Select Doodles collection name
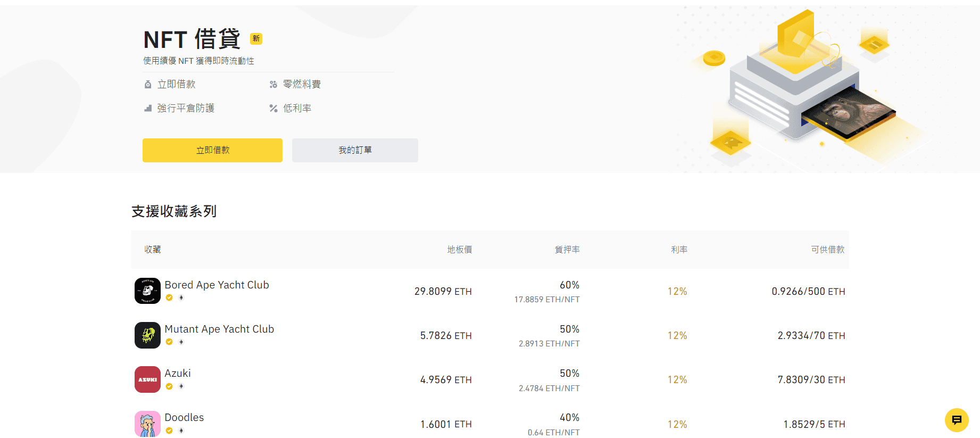The height and width of the screenshot is (438, 980). click(184, 417)
